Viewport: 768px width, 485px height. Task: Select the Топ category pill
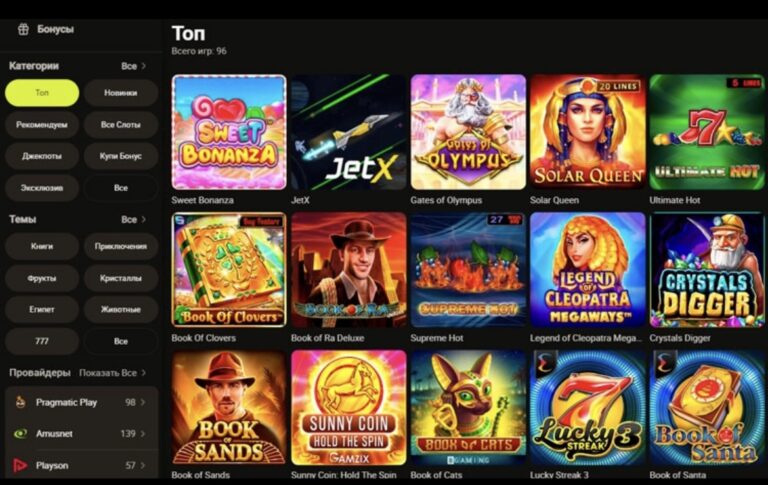pos(42,93)
